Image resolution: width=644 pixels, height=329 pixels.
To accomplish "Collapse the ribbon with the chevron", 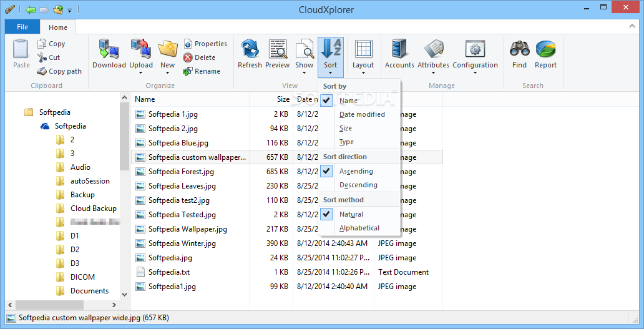I will [632, 27].
